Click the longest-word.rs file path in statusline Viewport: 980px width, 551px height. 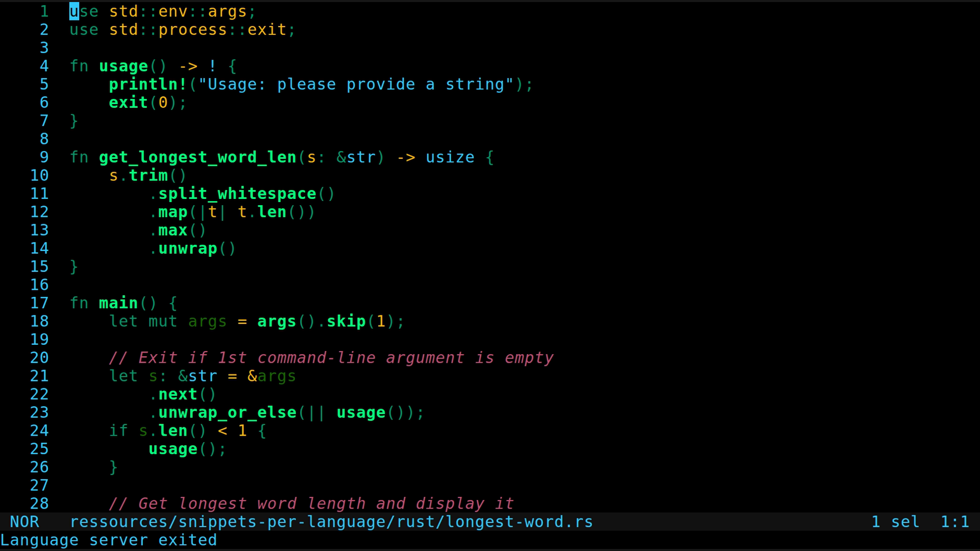pyautogui.click(x=331, y=522)
